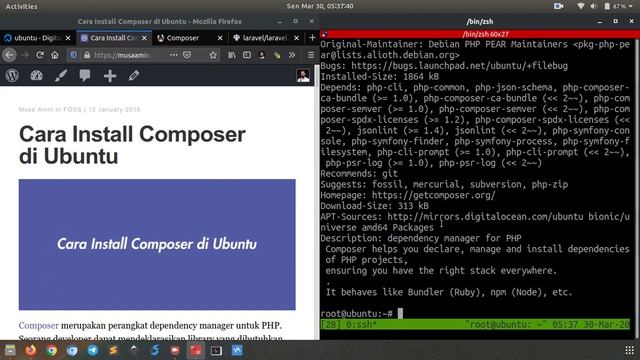Reload the current Firefox page
This screenshot has width=640, height=360.
click(40, 55)
